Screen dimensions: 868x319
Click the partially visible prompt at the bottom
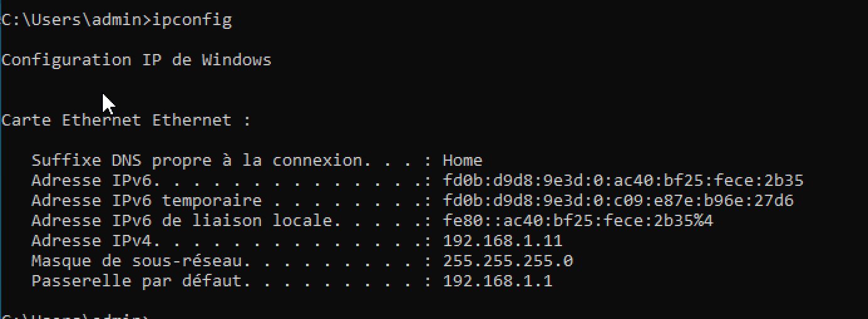(75, 316)
